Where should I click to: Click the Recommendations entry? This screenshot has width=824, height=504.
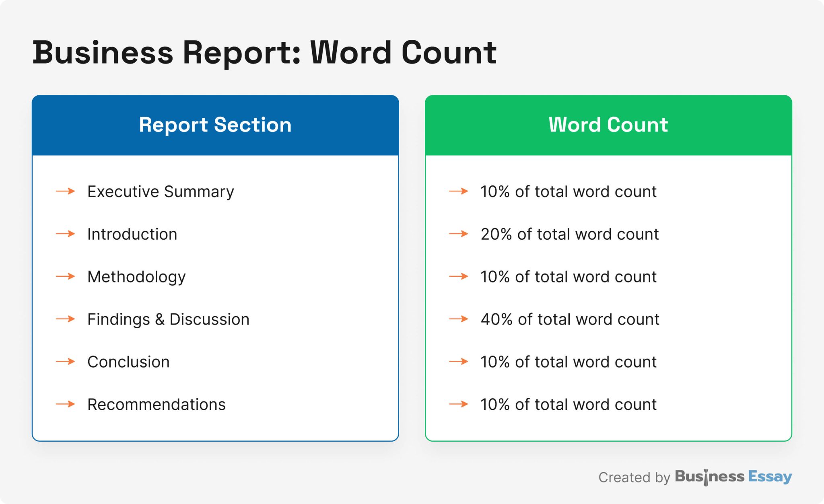[x=157, y=405]
